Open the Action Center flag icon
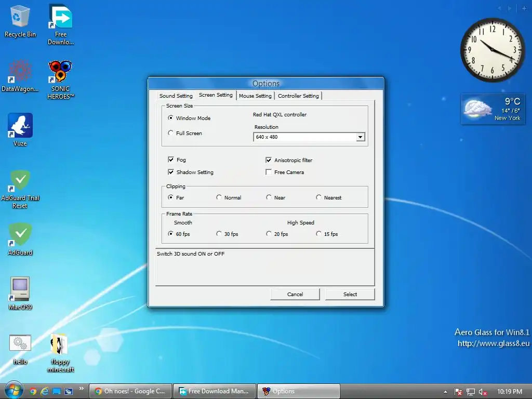 tap(458, 392)
